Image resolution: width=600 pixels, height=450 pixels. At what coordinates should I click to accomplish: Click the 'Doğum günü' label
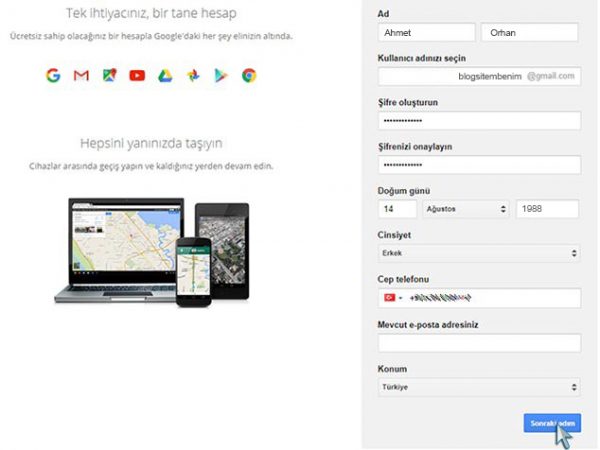pos(404,191)
